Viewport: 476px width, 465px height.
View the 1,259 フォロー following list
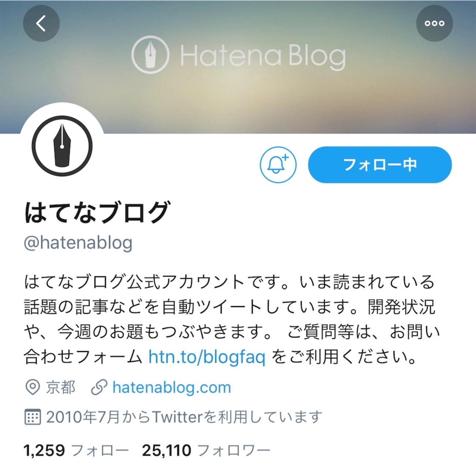76,450
